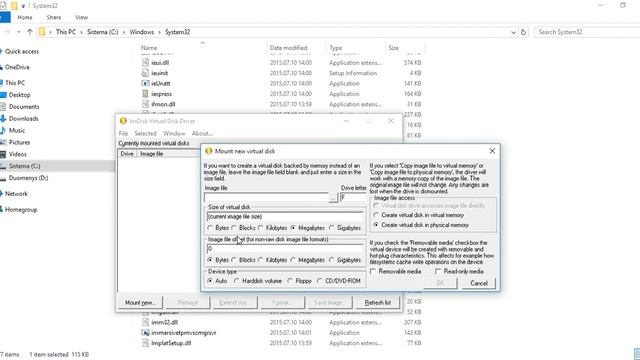Select the ifmon.dll file icon

point(145,104)
